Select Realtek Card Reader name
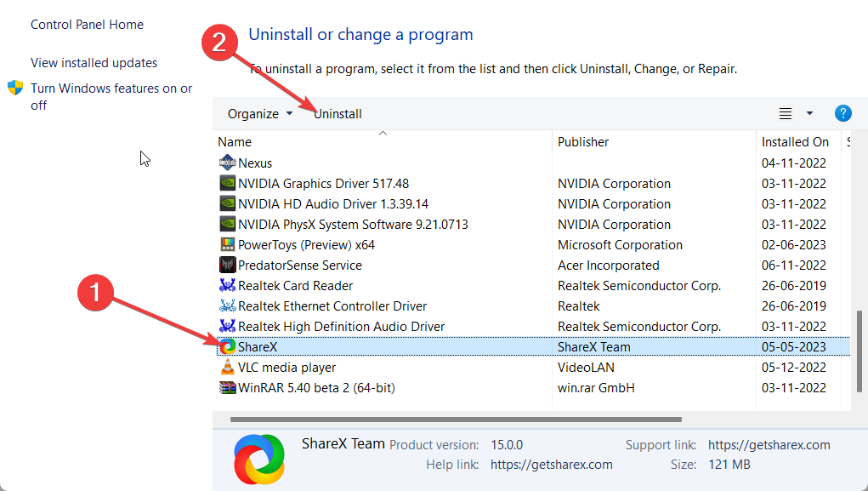Screen dimensions: 868x491 point(296,285)
